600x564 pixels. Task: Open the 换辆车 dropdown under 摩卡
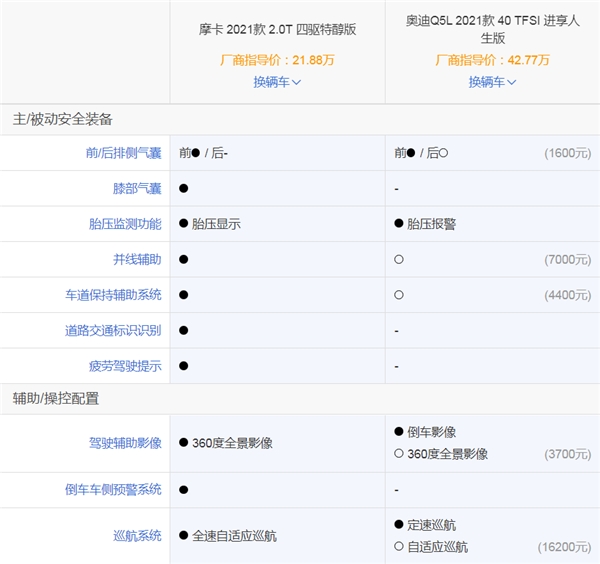point(277,82)
